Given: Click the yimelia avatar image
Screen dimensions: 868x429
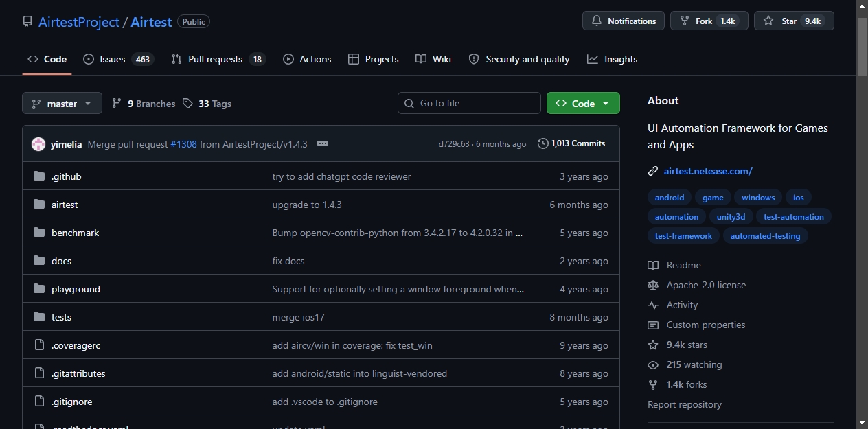Looking at the screenshot, I should (x=38, y=144).
